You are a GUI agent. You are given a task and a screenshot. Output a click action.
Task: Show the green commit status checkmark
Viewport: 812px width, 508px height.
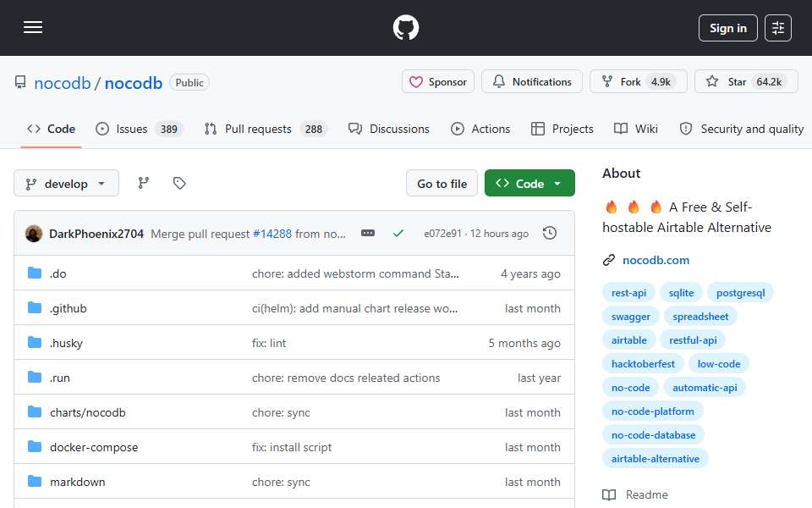click(x=398, y=234)
